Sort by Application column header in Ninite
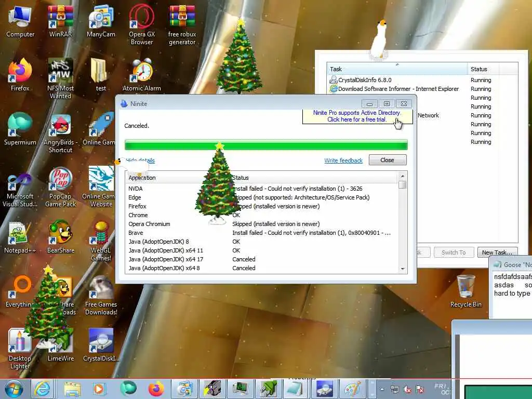 [x=178, y=178]
